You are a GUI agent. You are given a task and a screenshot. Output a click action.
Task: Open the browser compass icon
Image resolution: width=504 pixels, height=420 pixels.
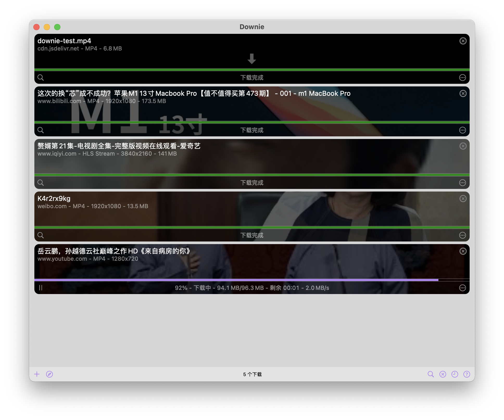coord(49,374)
